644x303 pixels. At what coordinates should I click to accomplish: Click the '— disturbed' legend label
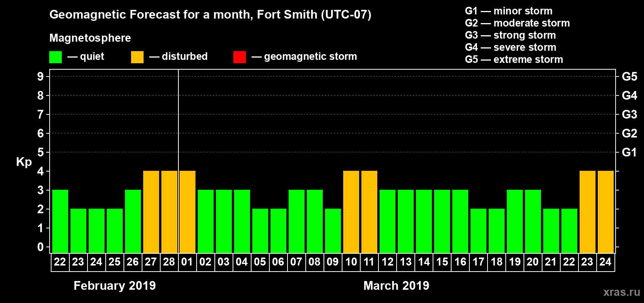(x=178, y=56)
